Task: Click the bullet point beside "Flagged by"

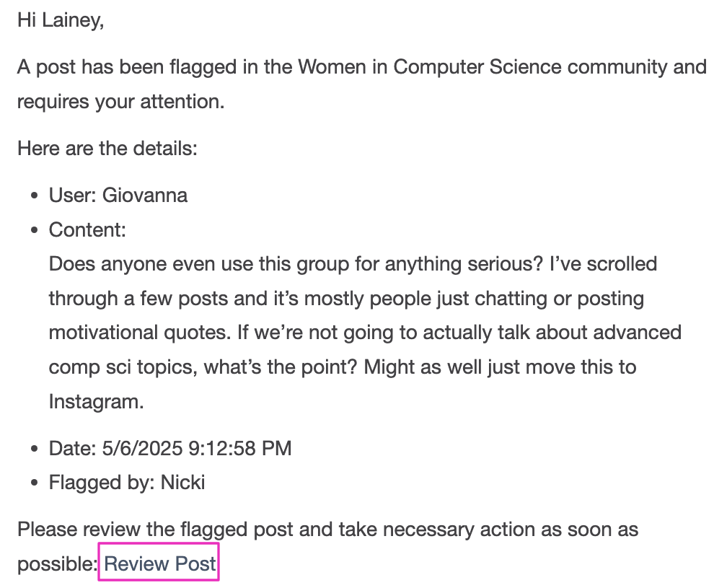Action: [33, 483]
